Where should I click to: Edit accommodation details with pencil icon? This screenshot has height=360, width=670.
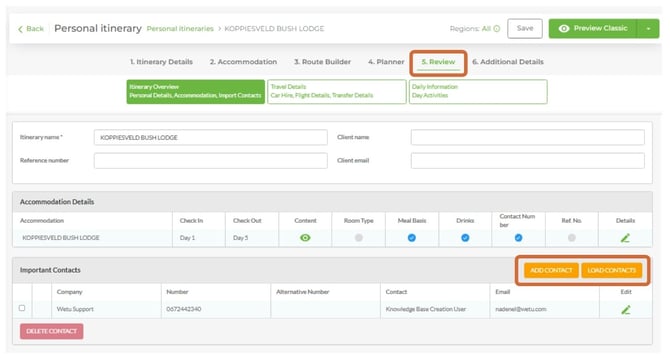tap(625, 238)
